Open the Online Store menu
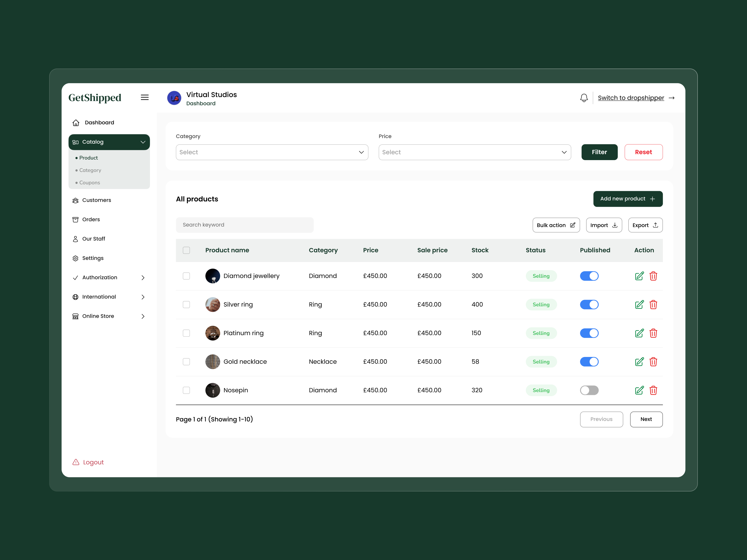 point(98,316)
